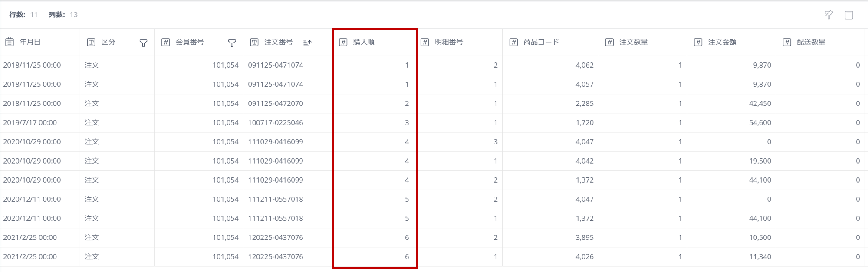Click the text type icon beside 注文番号

[x=254, y=42]
